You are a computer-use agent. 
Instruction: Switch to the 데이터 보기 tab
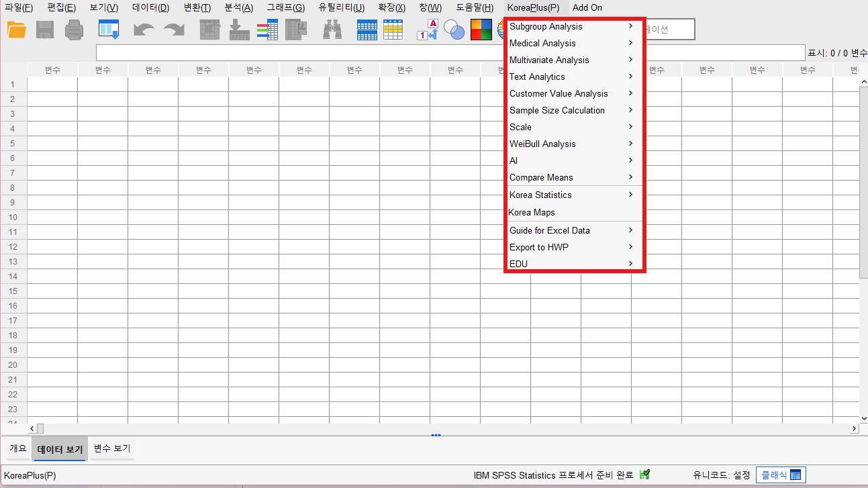click(x=60, y=449)
